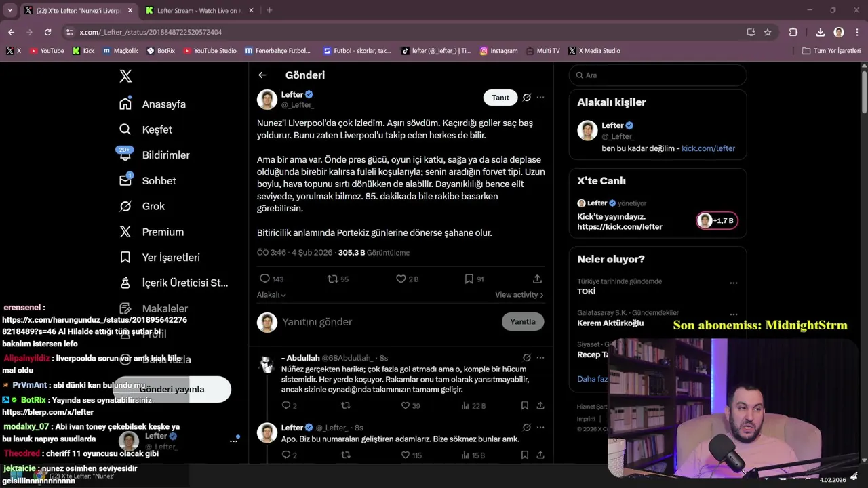The width and height of the screenshot is (868, 488).
Task: Open Maçkolik bookmark
Action: [121, 51]
